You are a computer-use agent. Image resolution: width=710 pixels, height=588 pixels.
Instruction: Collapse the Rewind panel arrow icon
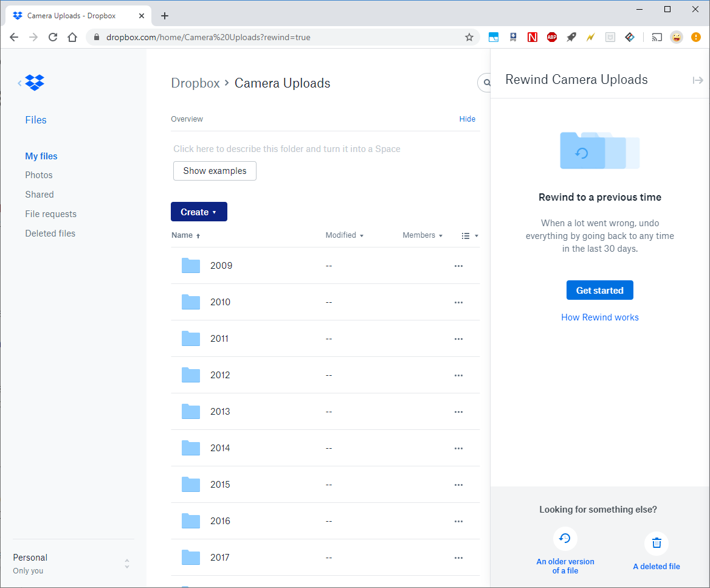point(697,80)
